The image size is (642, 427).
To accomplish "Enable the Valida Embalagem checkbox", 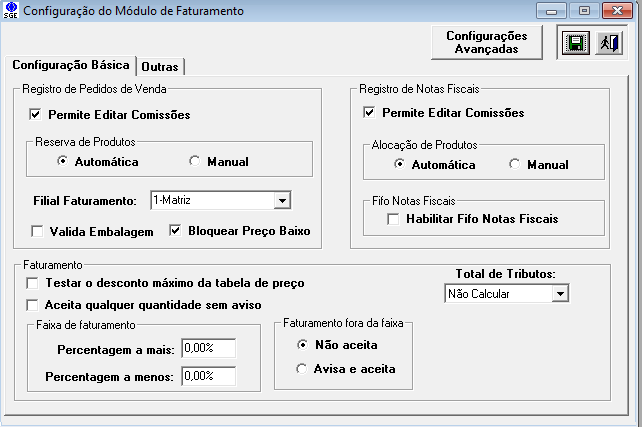I will (38, 232).
